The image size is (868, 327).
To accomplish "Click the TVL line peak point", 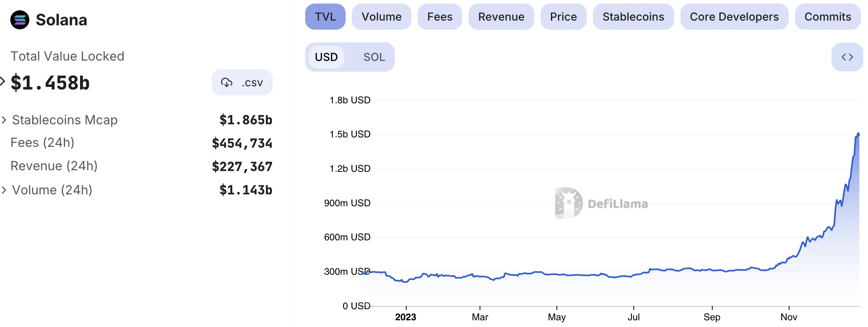I will pos(858,134).
